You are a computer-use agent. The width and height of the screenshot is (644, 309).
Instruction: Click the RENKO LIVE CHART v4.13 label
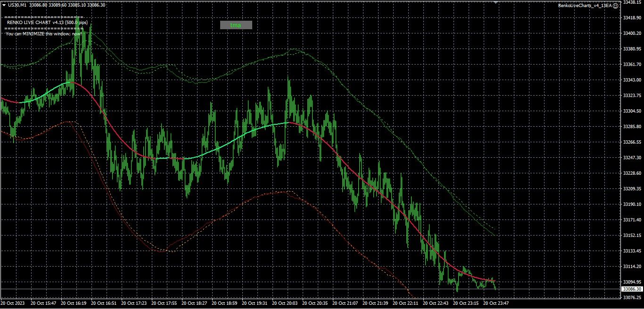click(x=47, y=22)
